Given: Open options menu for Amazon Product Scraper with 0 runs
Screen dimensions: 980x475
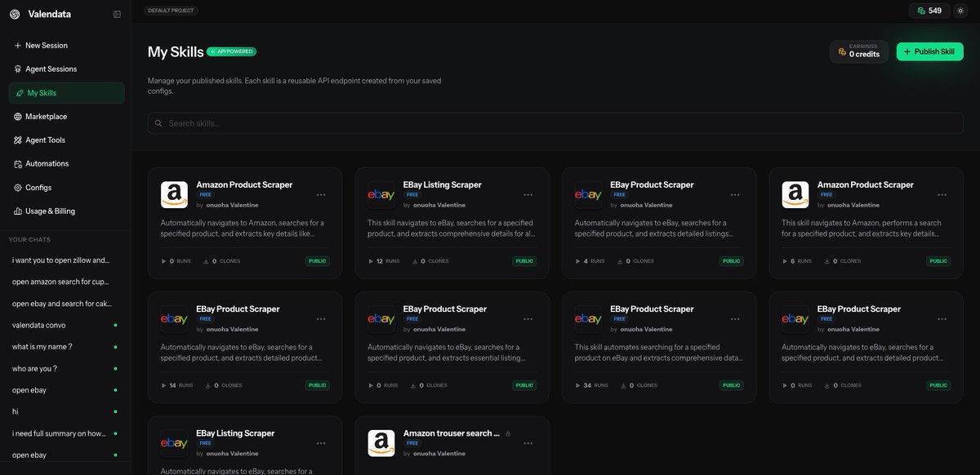Looking at the screenshot, I should point(321,195).
